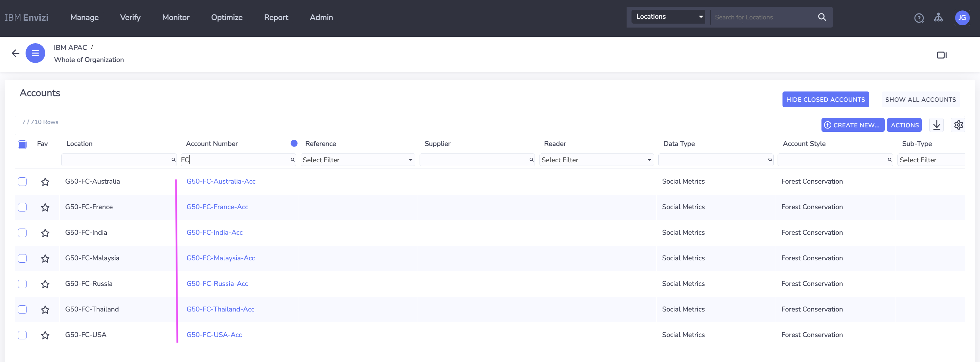The width and height of the screenshot is (980, 362).
Task: Open the JG user avatar menu
Action: pyautogui.click(x=962, y=17)
